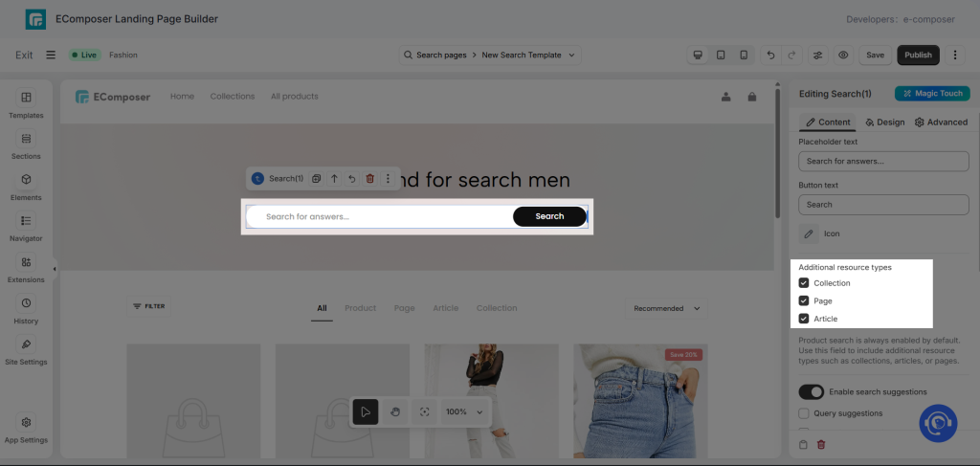Click the Save button
Viewport: 980px width, 466px height.
coord(875,55)
